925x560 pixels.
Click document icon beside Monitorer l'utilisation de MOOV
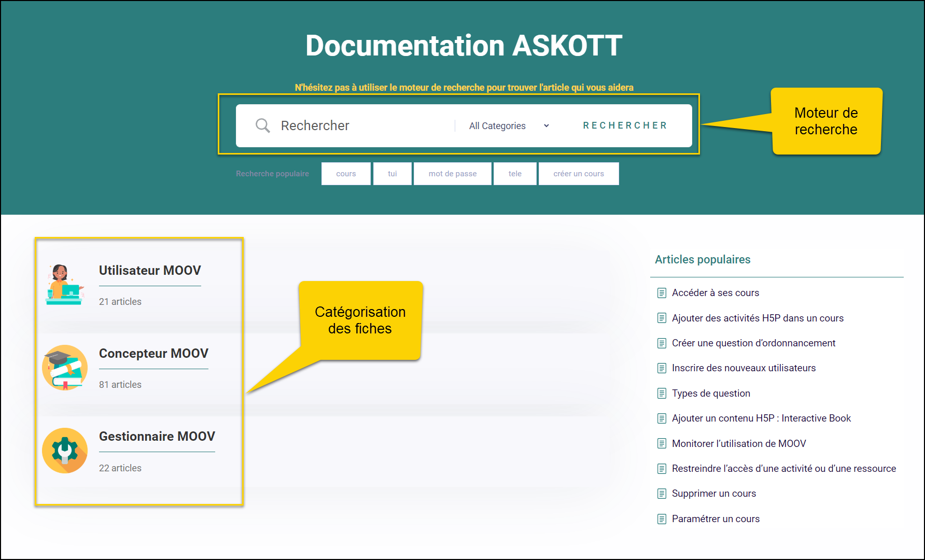point(662,443)
